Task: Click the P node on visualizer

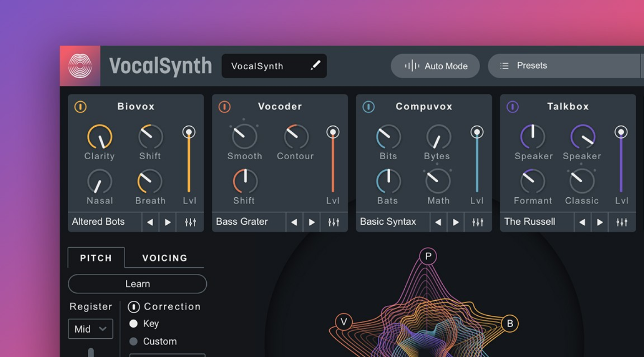Action: point(428,256)
